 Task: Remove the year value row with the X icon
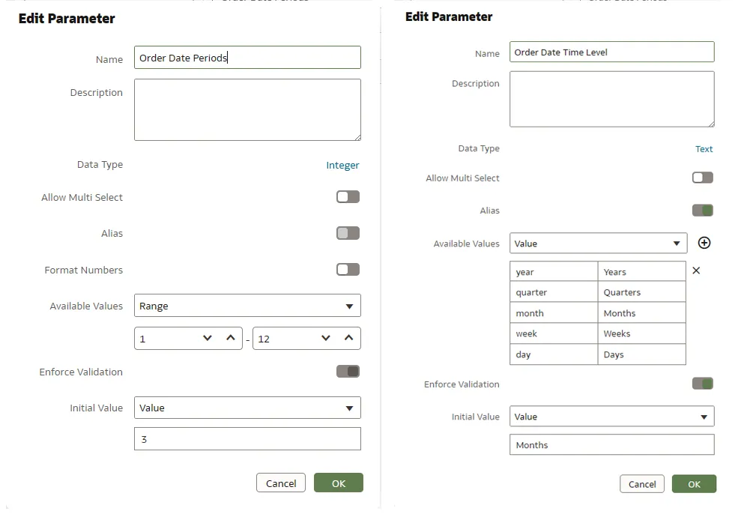(x=696, y=270)
